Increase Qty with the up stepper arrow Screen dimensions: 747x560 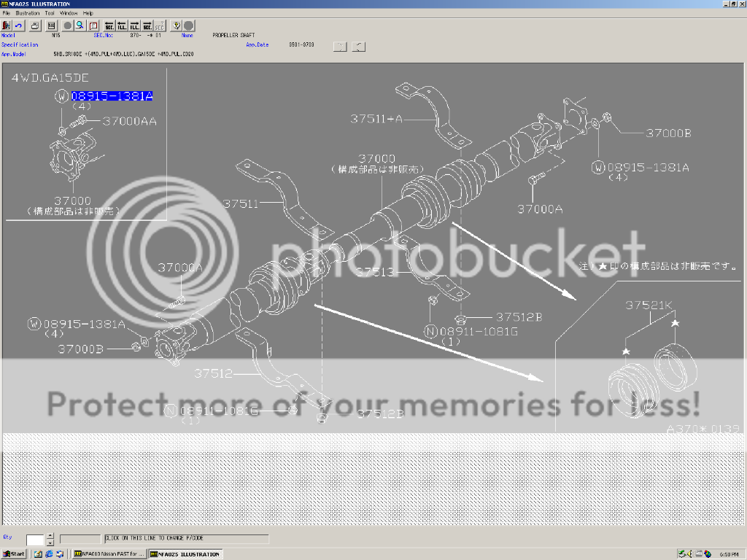tap(50, 535)
